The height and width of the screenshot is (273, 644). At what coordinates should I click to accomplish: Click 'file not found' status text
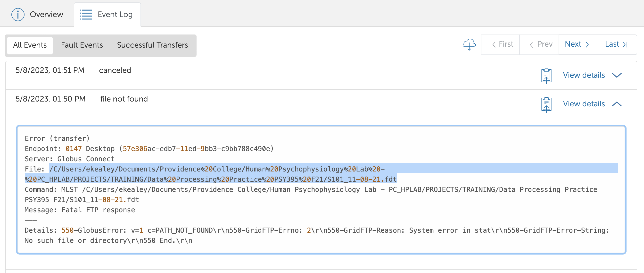(124, 99)
